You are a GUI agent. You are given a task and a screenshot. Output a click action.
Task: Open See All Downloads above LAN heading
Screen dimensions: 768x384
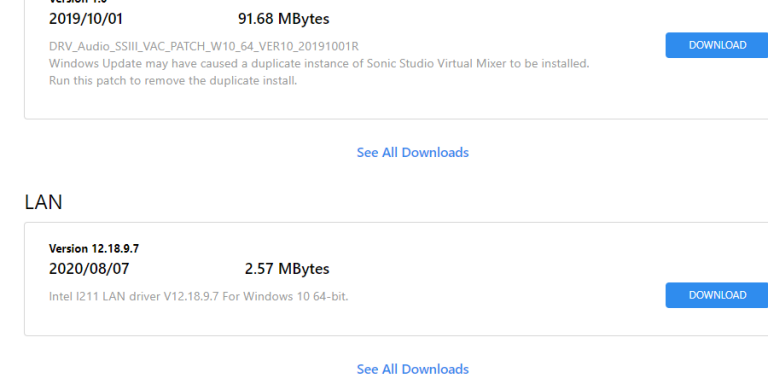(x=412, y=152)
